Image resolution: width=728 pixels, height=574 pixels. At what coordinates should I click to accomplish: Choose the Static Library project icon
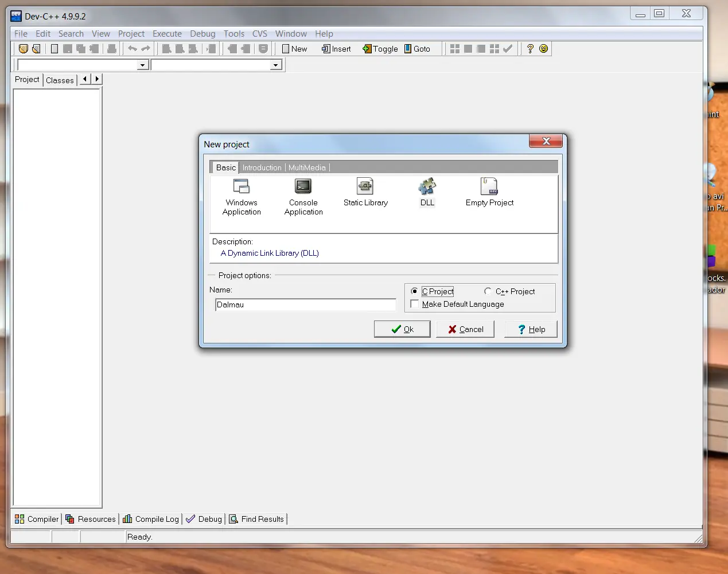pyautogui.click(x=365, y=193)
